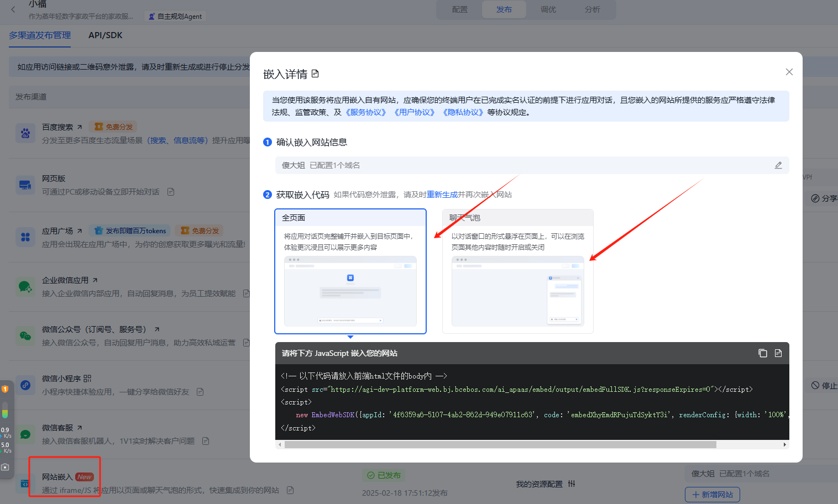Select the 全页面 embed mode card
This screenshot has height=504, width=838.
click(350, 271)
